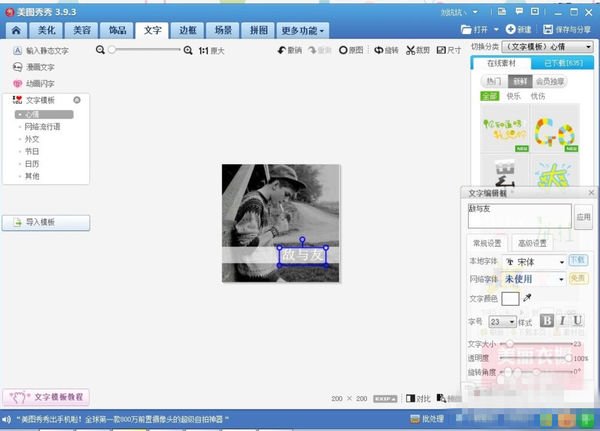Open the feedback chat bubble icon

(x=519, y=11)
